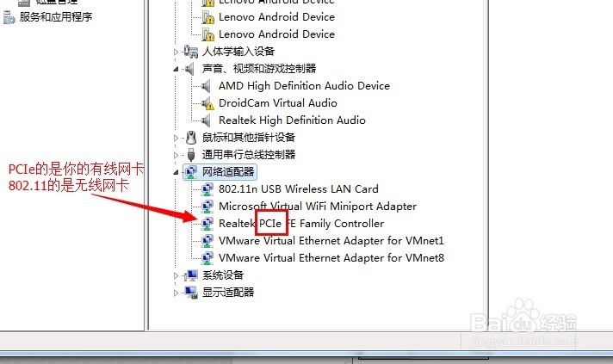Select VMware Virtual Ethernet Adapter for VMnet1
The height and width of the screenshot is (364, 613).
pos(331,241)
